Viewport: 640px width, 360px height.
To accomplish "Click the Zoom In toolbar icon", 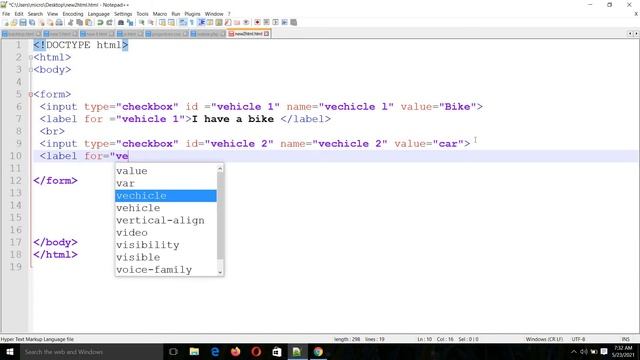I will [142, 22].
